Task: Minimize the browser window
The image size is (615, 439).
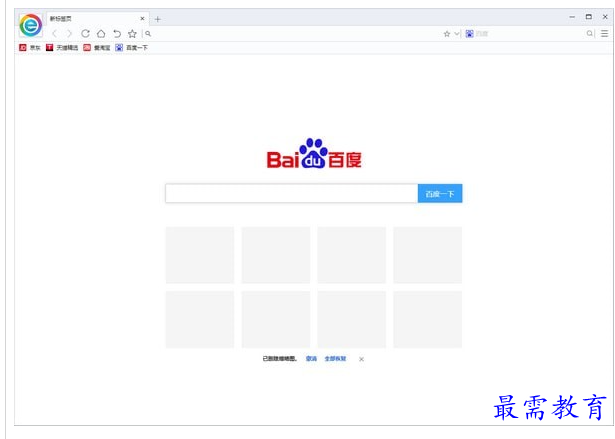Action: [x=572, y=17]
